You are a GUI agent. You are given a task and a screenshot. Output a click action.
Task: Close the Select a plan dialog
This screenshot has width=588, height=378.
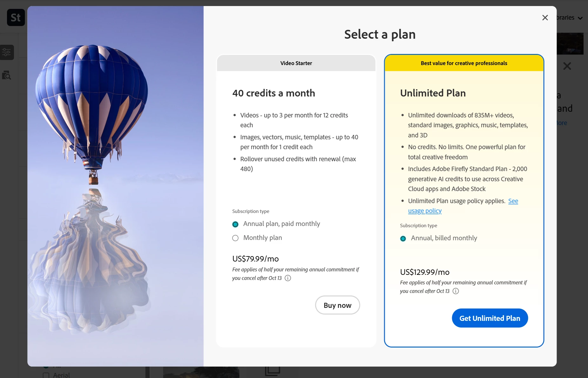pyautogui.click(x=545, y=18)
